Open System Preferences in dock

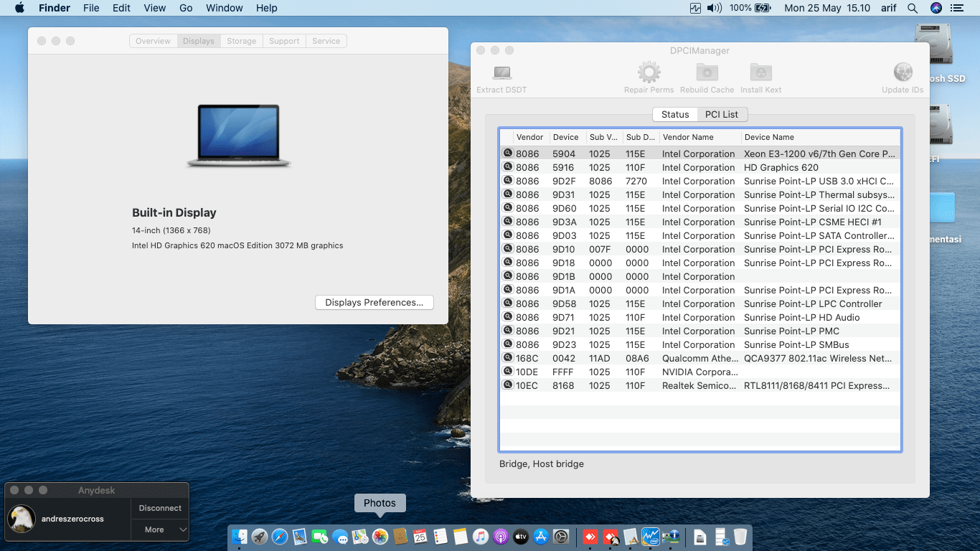point(562,537)
